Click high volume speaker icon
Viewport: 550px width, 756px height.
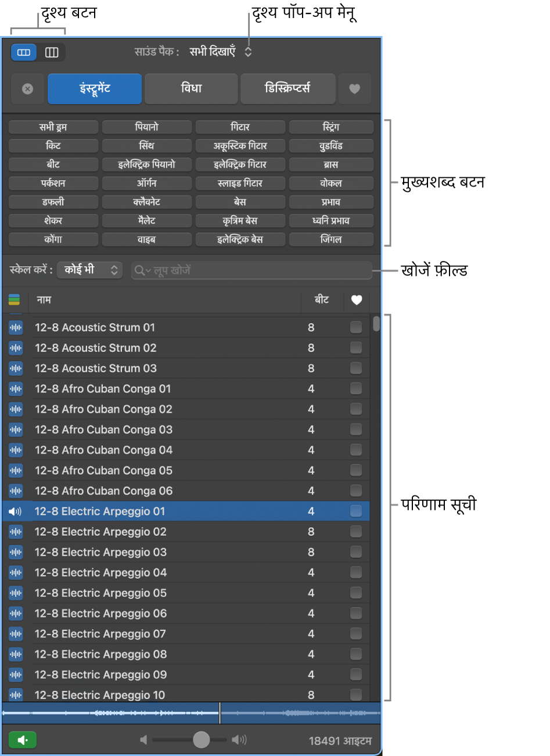click(239, 740)
